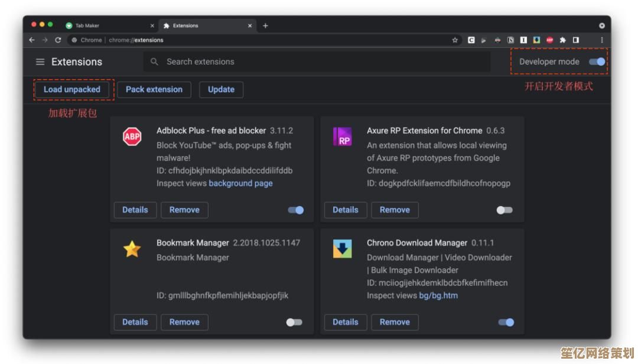Enable the Axure RP extension toggle
The height and width of the screenshot is (364, 638).
click(x=504, y=210)
